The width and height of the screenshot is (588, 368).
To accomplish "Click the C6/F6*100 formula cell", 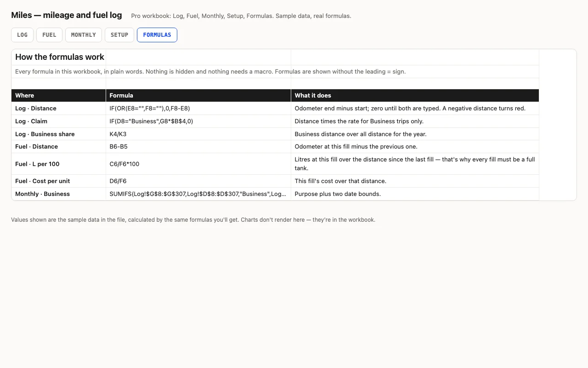I will tap(198, 164).
